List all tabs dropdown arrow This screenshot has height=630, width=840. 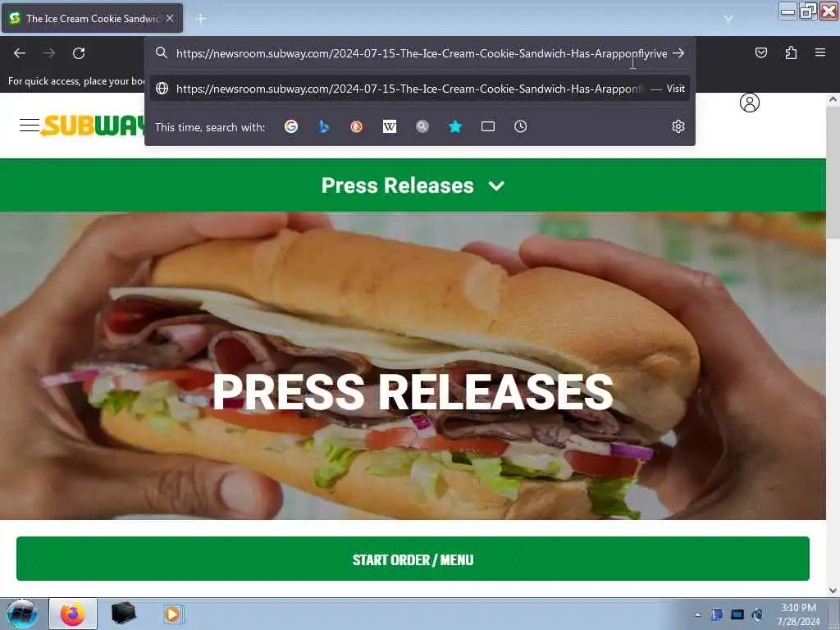click(x=728, y=18)
